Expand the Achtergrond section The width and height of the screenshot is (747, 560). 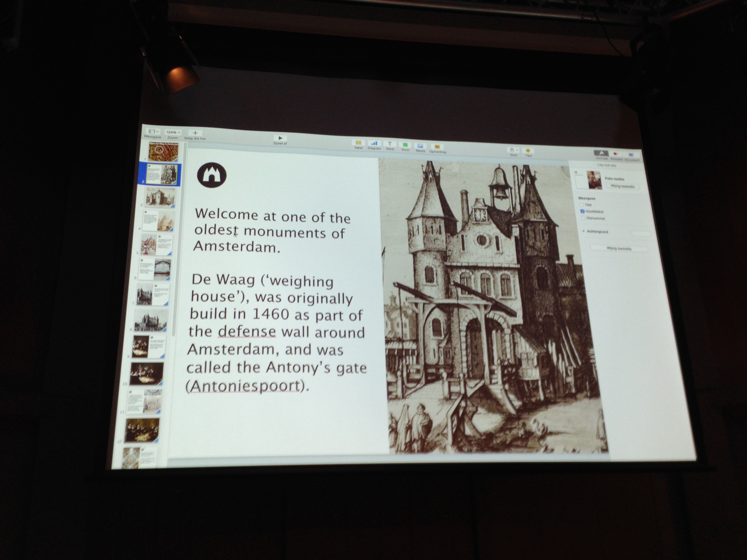(x=584, y=231)
